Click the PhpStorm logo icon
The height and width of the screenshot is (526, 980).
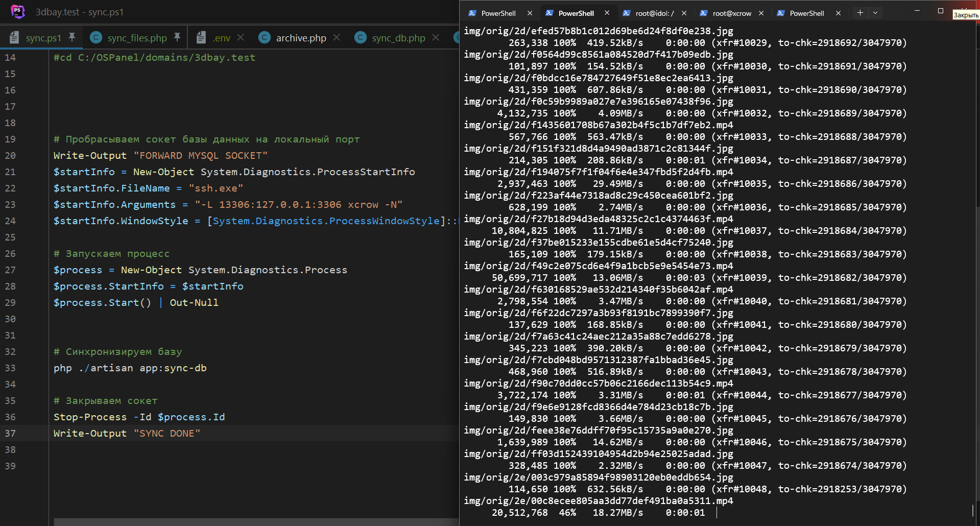18,11
